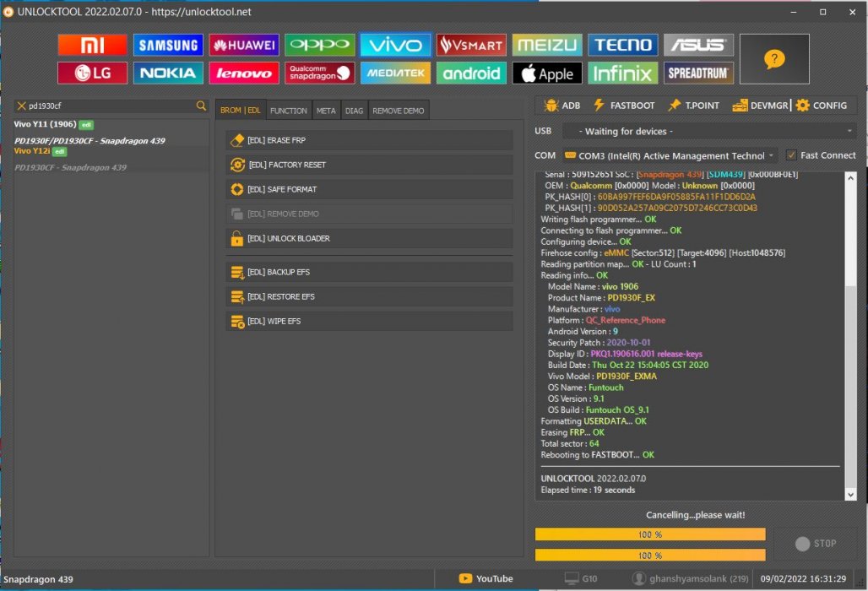Click the Snapdragon 439 status bar text

pos(38,579)
